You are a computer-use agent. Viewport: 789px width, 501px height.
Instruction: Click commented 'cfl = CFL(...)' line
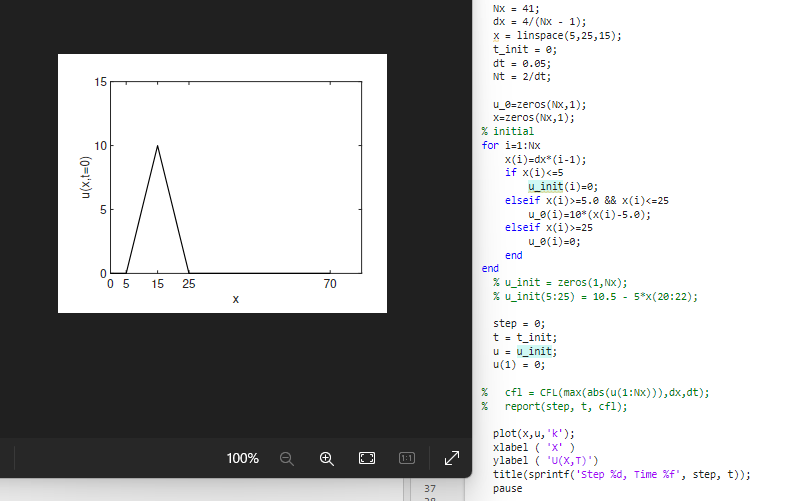pos(595,392)
